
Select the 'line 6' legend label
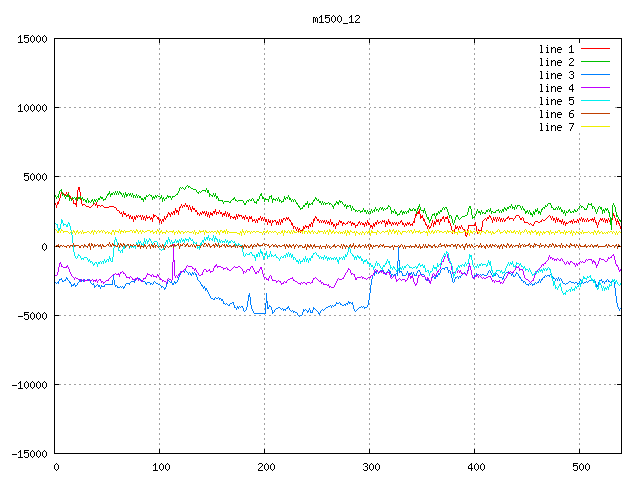pyautogui.click(x=557, y=114)
